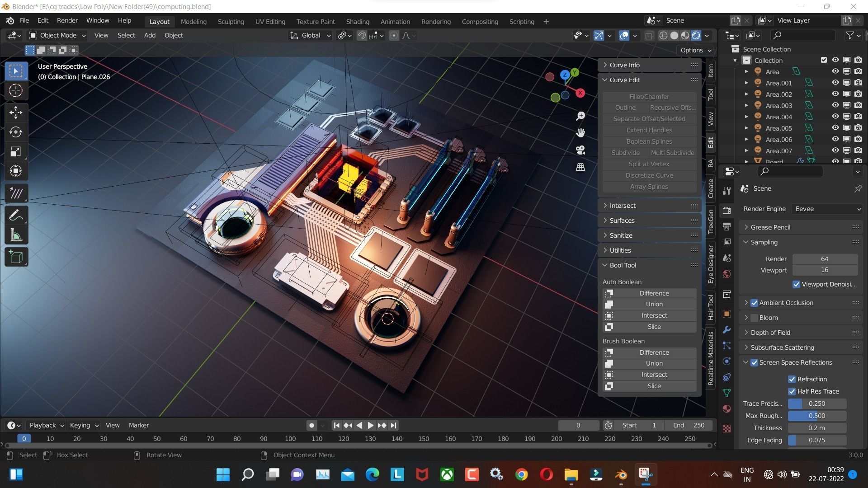Select the Add Cube tool

tap(16, 257)
